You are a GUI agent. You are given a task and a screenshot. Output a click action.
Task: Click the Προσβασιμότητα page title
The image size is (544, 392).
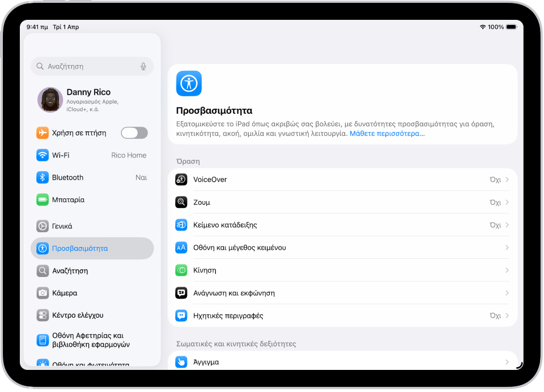pyautogui.click(x=214, y=110)
